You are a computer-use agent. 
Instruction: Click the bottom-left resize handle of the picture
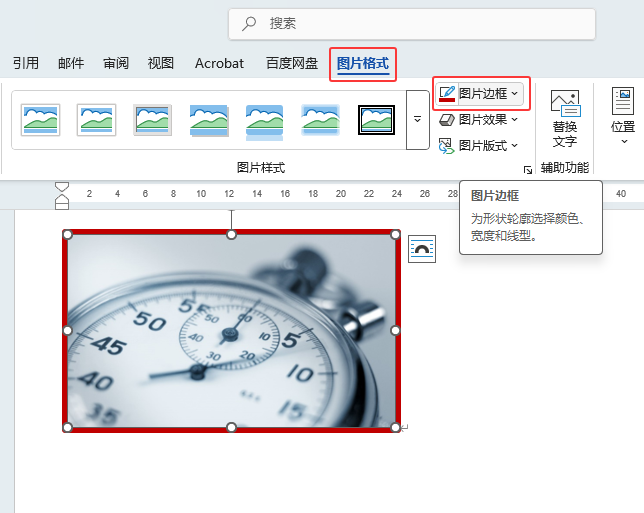tap(67, 428)
